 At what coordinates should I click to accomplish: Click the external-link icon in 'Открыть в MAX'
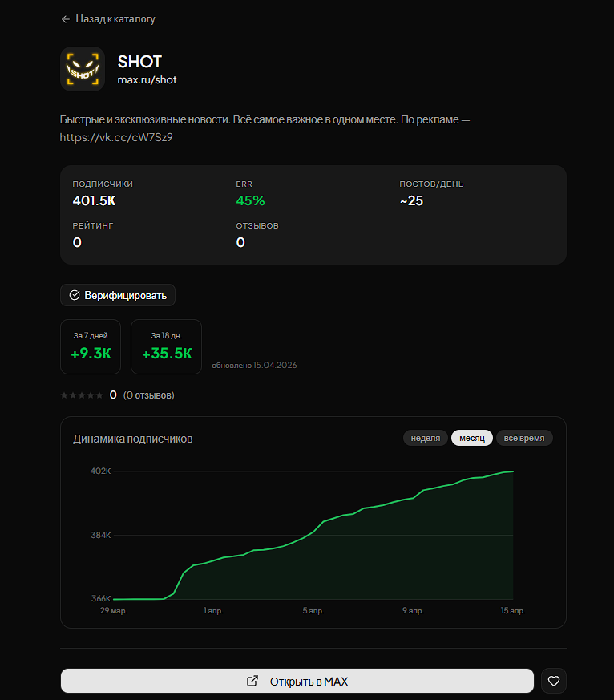[252, 681]
